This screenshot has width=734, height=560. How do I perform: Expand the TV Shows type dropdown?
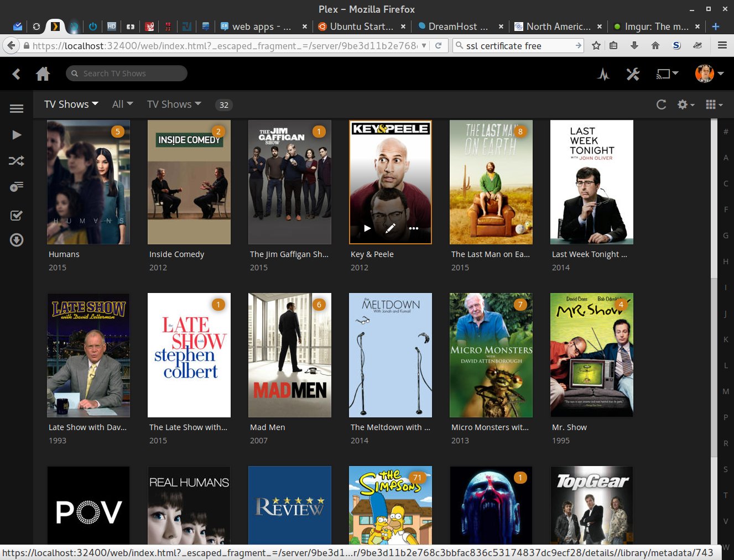[174, 104]
